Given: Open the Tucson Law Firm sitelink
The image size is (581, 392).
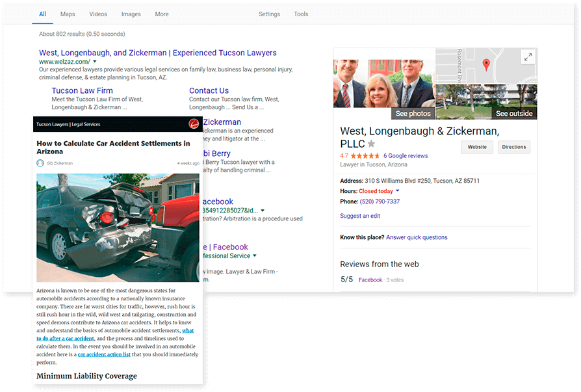Looking at the screenshot, I should tap(82, 90).
